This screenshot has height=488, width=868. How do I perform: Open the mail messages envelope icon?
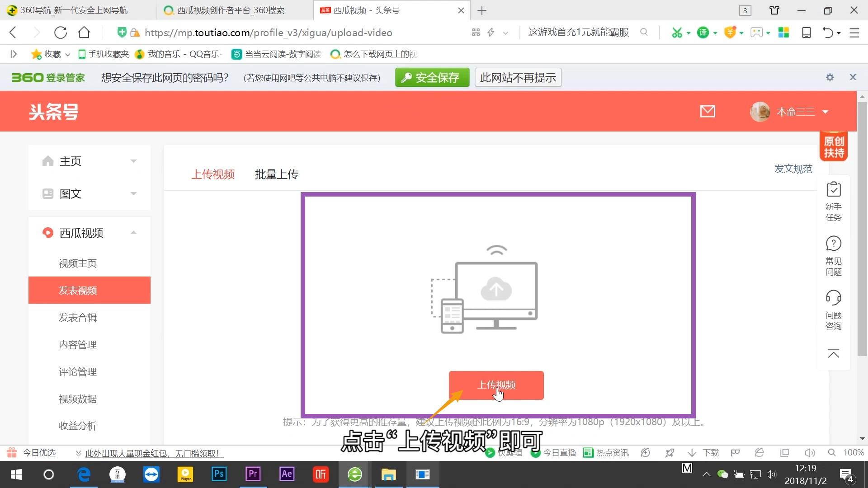pyautogui.click(x=708, y=111)
